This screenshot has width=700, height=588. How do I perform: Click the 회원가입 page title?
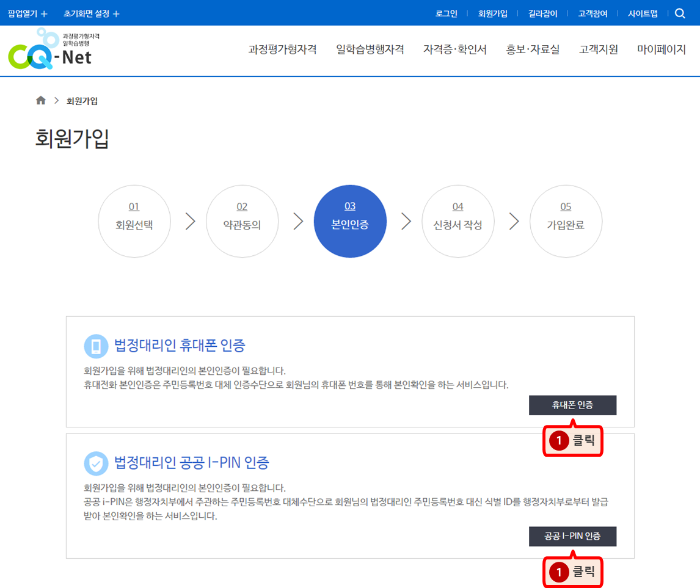point(72,139)
